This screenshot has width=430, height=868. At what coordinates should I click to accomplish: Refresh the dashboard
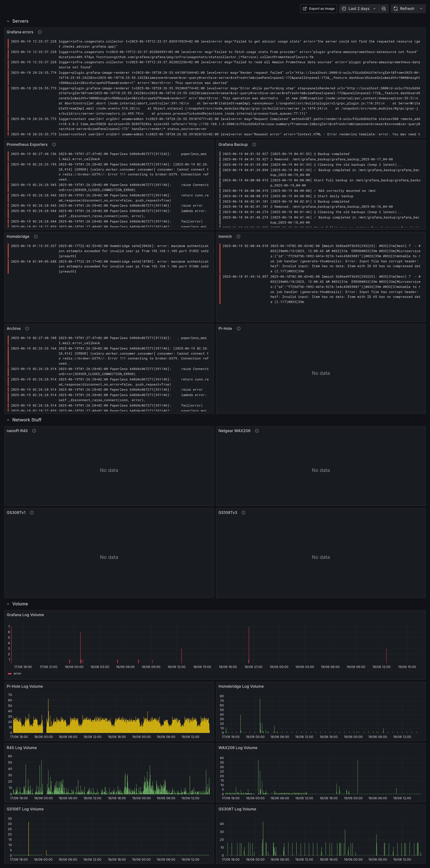(404, 9)
